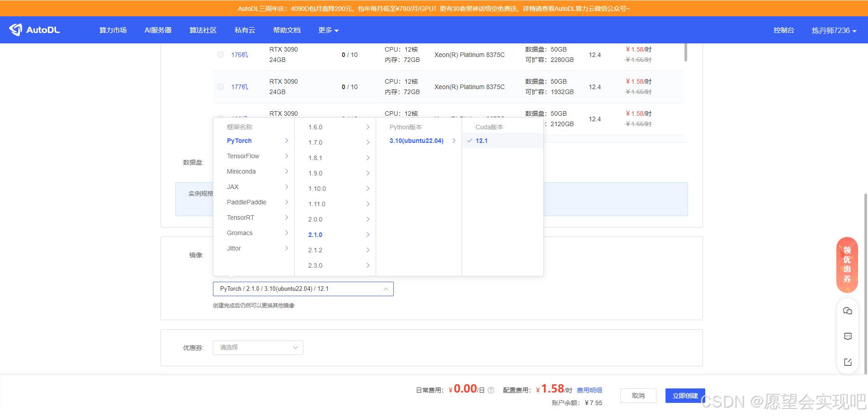Screen dimensions: 868x416
Task: Open 帮助文档 page
Action: [x=287, y=30]
